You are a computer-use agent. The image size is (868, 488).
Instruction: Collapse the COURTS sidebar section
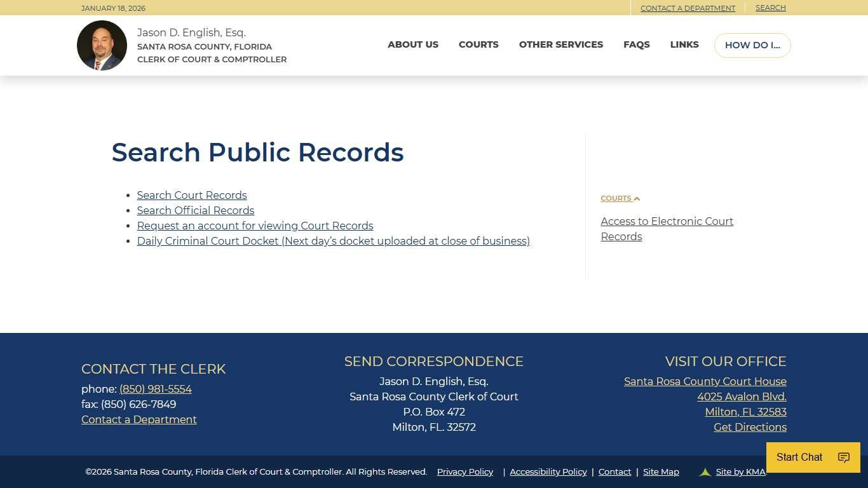(x=620, y=198)
